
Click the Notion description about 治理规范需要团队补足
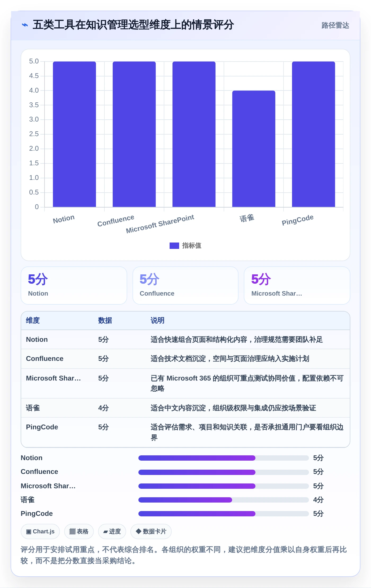tap(236, 339)
